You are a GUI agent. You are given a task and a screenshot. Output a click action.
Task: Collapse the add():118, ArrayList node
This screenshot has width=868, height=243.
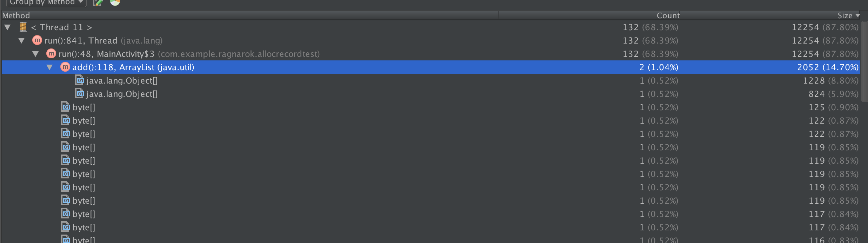click(x=49, y=67)
